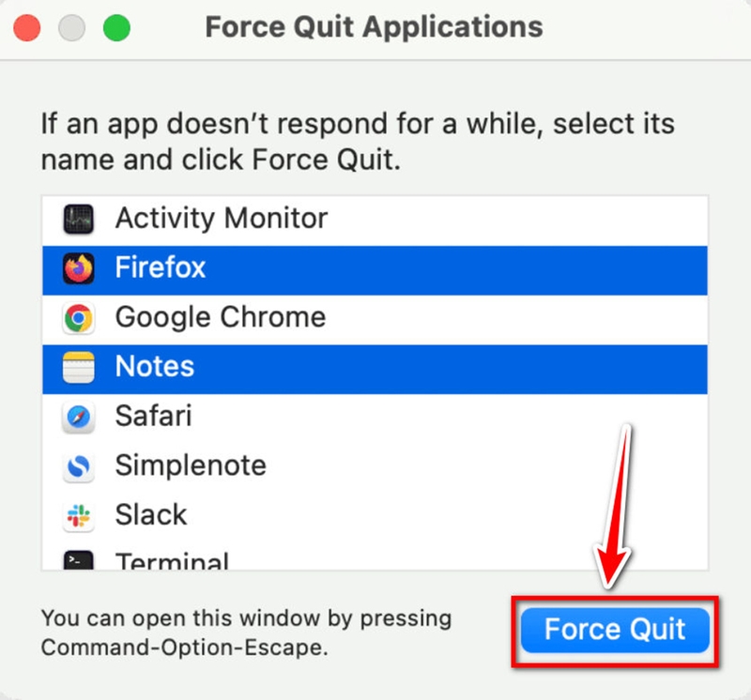Select the Firefox row label
Viewport: 751px width, 700px height.
coord(160,268)
